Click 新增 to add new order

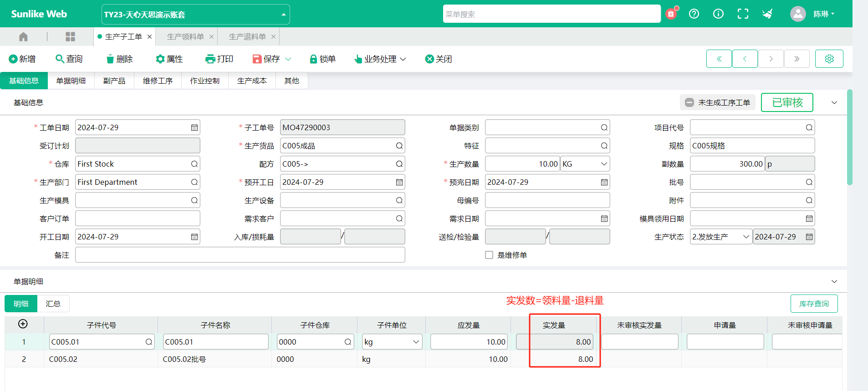(x=22, y=59)
